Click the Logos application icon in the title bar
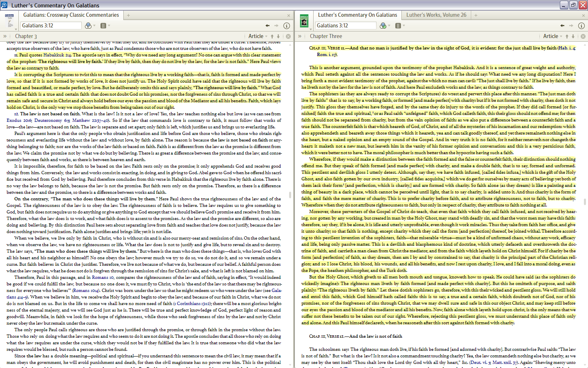The width and height of the screenshot is (588, 368). click(x=4, y=5)
